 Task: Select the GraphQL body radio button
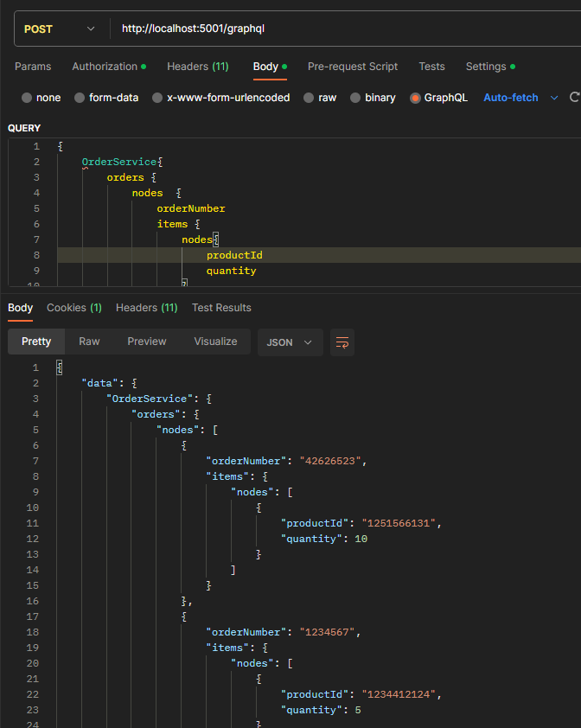[x=416, y=98]
